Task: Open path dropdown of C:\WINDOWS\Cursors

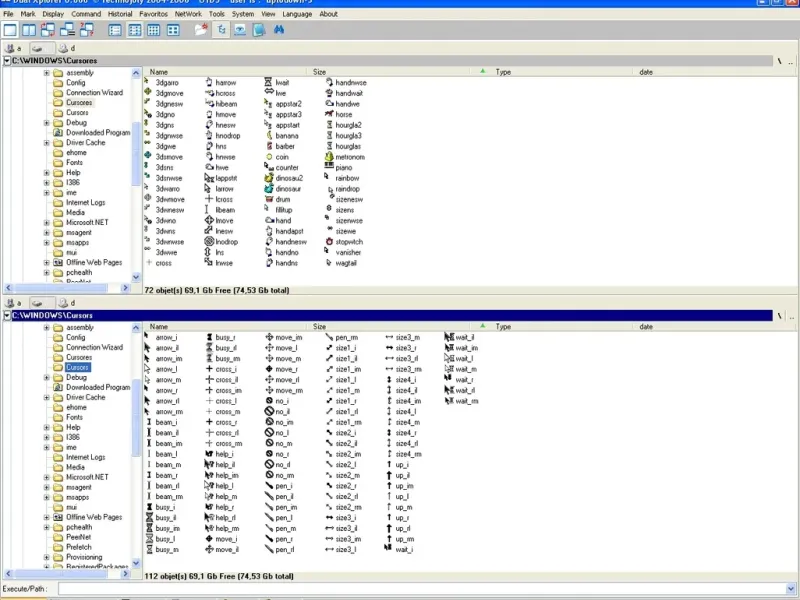Action: coord(7,316)
